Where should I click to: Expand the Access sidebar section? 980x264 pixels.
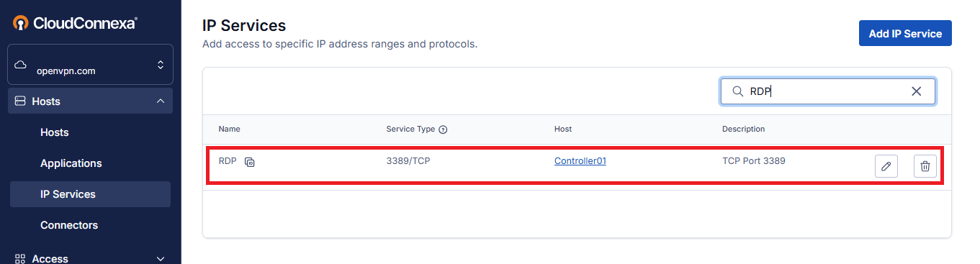[x=160, y=258]
